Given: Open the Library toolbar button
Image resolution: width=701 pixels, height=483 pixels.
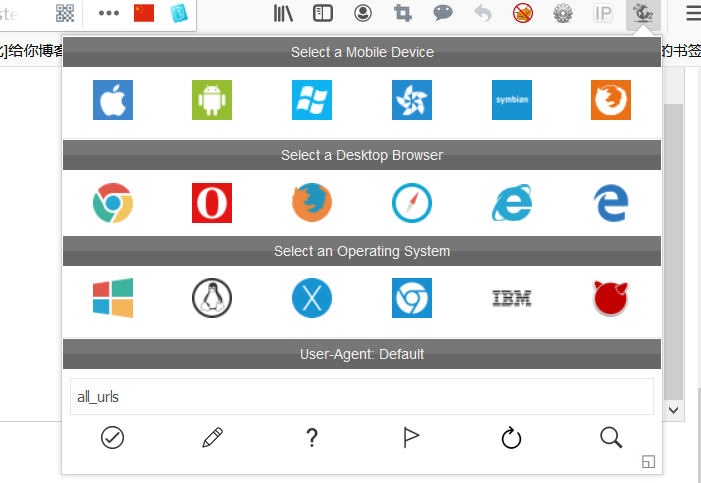Looking at the screenshot, I should (x=283, y=13).
